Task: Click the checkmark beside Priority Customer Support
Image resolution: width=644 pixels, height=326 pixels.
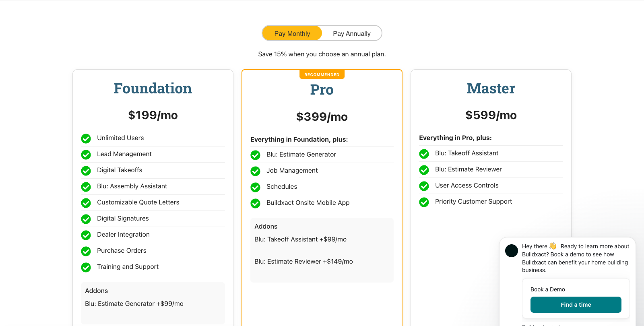Action: click(x=424, y=202)
